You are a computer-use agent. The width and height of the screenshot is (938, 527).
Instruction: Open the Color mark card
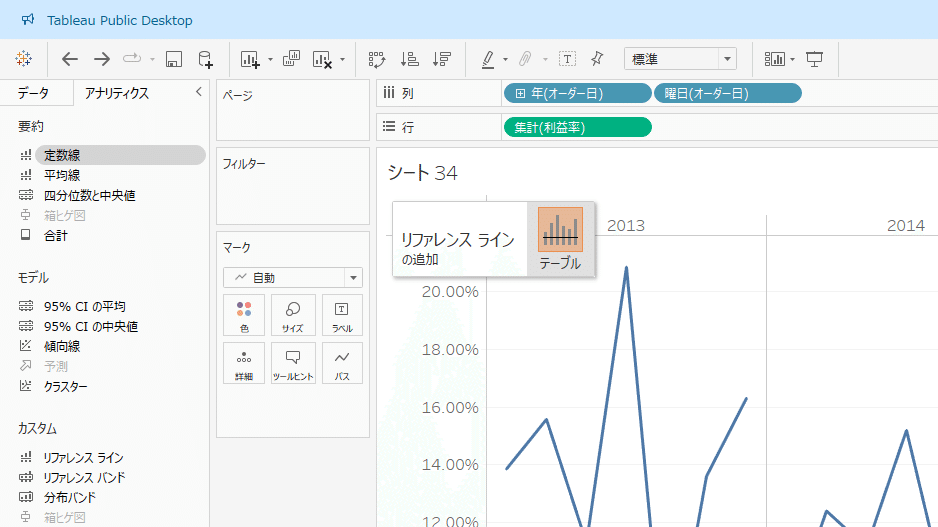coord(244,316)
